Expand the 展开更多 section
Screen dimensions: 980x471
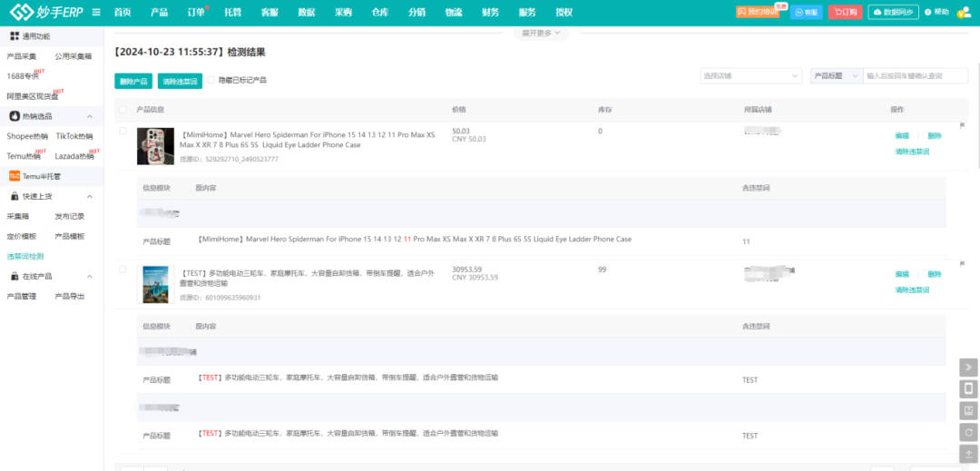click(541, 33)
